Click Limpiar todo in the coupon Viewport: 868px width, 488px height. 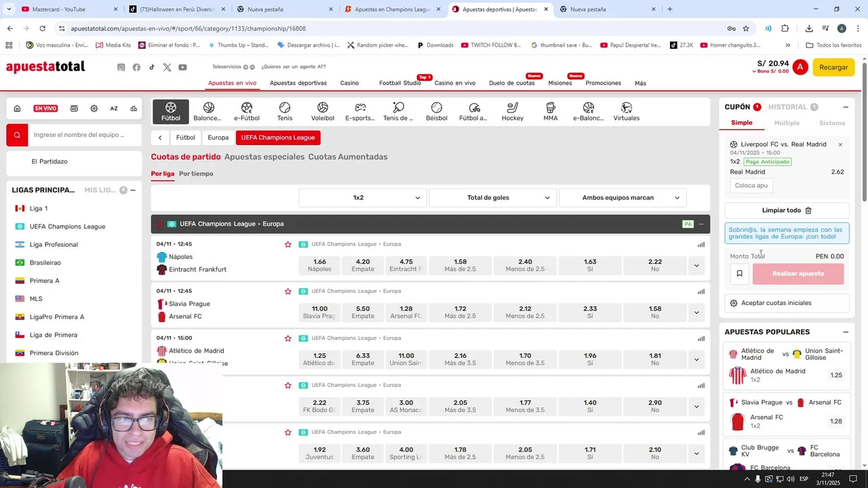coord(787,211)
